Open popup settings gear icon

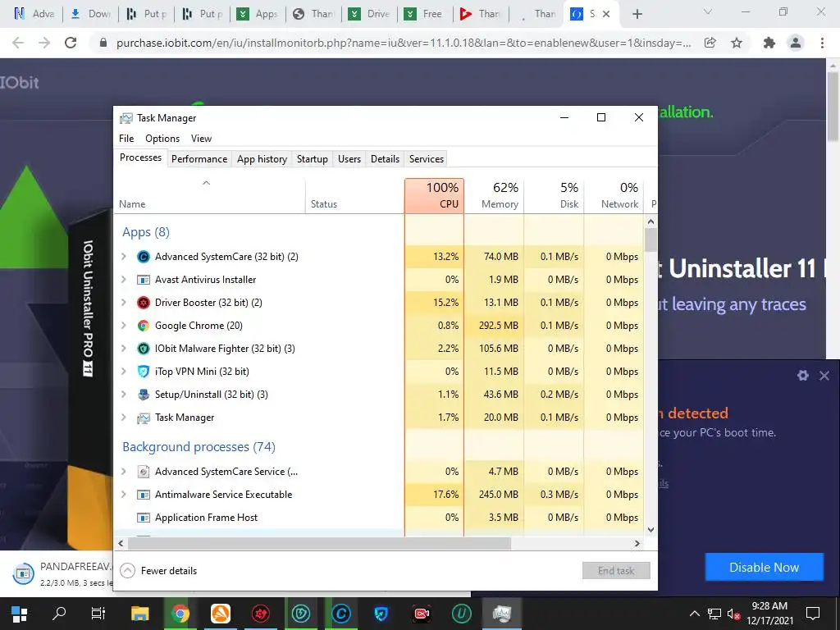click(x=802, y=376)
